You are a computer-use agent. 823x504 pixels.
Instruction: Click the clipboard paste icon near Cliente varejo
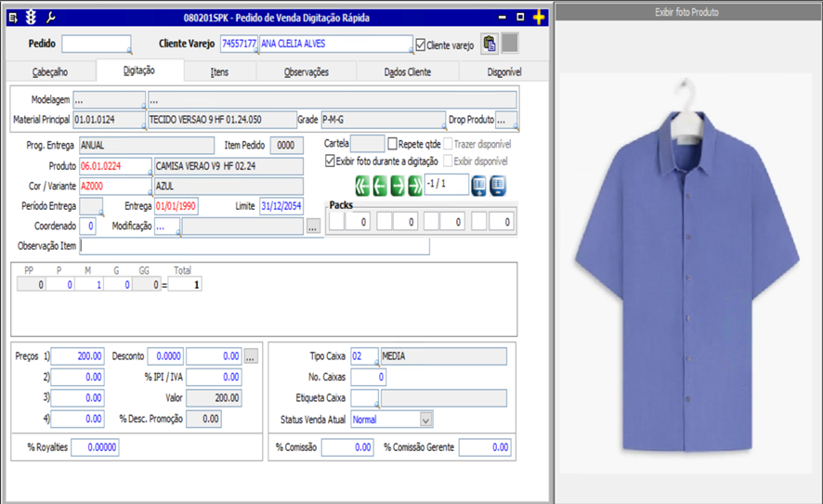490,44
